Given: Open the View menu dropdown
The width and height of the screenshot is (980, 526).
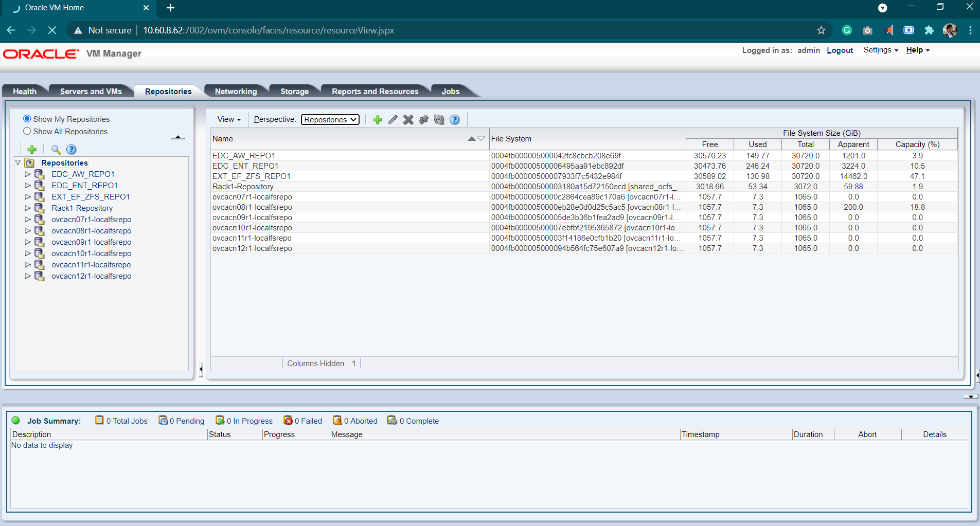Looking at the screenshot, I should click(229, 119).
